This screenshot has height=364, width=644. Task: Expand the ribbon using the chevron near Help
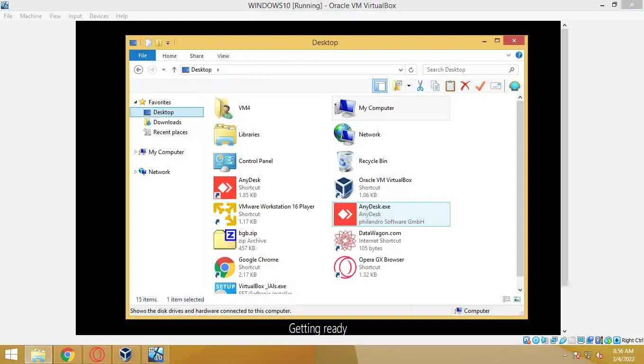pyautogui.click(x=509, y=55)
